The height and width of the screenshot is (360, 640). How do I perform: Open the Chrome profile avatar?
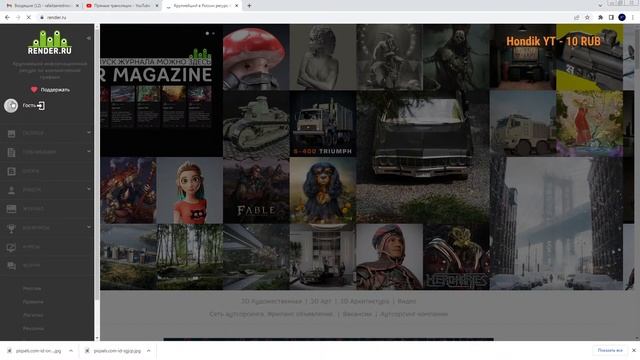(x=622, y=17)
